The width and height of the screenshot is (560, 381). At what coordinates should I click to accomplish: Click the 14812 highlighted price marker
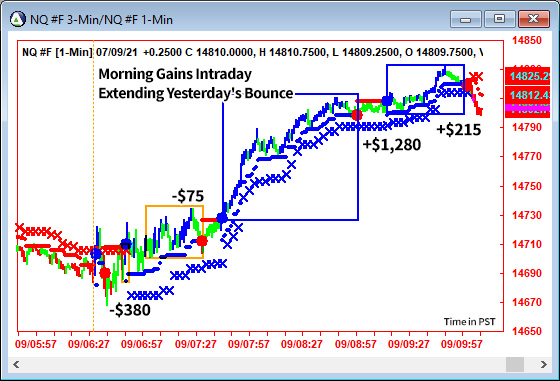click(x=528, y=95)
